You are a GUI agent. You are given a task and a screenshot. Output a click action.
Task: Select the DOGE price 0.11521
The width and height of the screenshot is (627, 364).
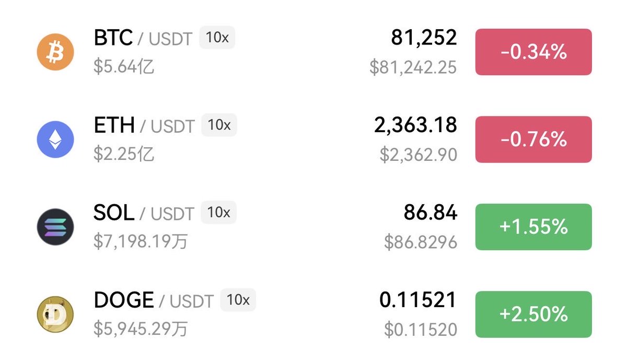418,300
